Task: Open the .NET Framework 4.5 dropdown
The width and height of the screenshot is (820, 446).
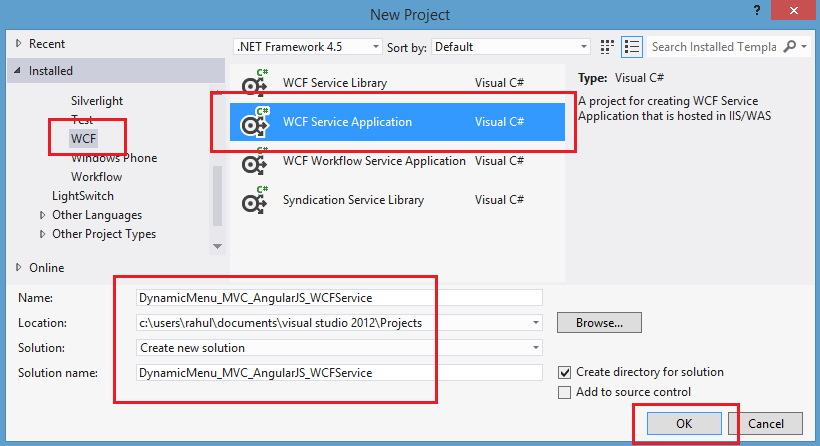Action: point(307,47)
